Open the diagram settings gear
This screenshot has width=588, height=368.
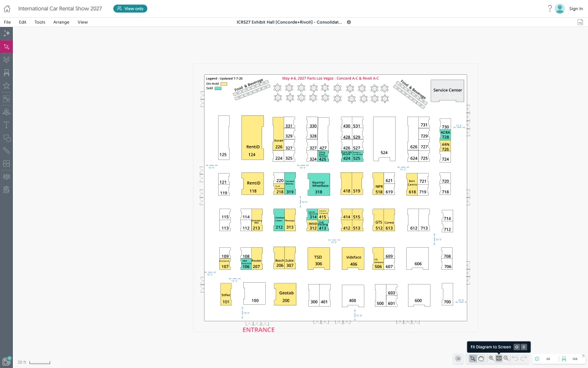pyautogui.click(x=349, y=22)
